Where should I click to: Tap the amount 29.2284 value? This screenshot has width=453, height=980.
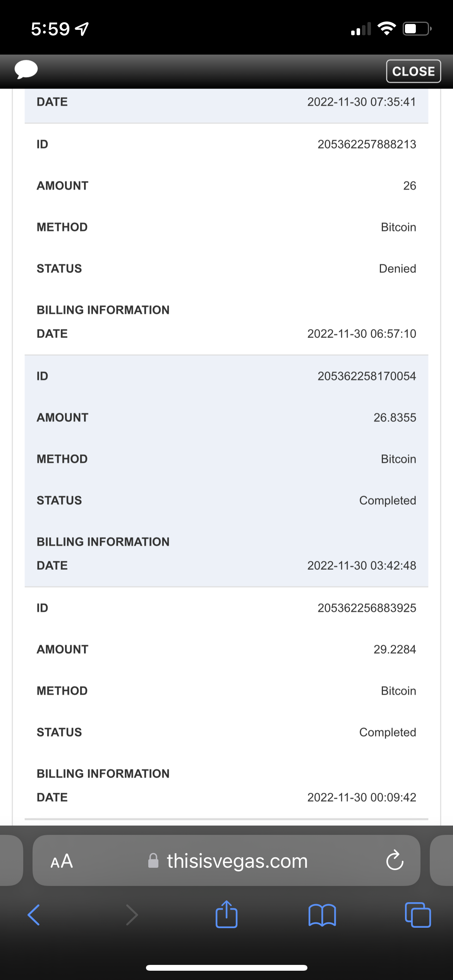pos(395,649)
